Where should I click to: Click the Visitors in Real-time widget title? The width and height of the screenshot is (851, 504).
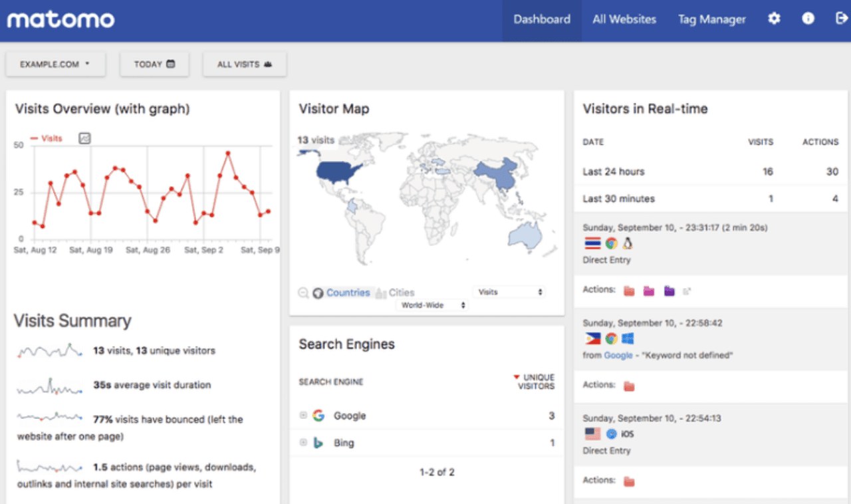(645, 109)
